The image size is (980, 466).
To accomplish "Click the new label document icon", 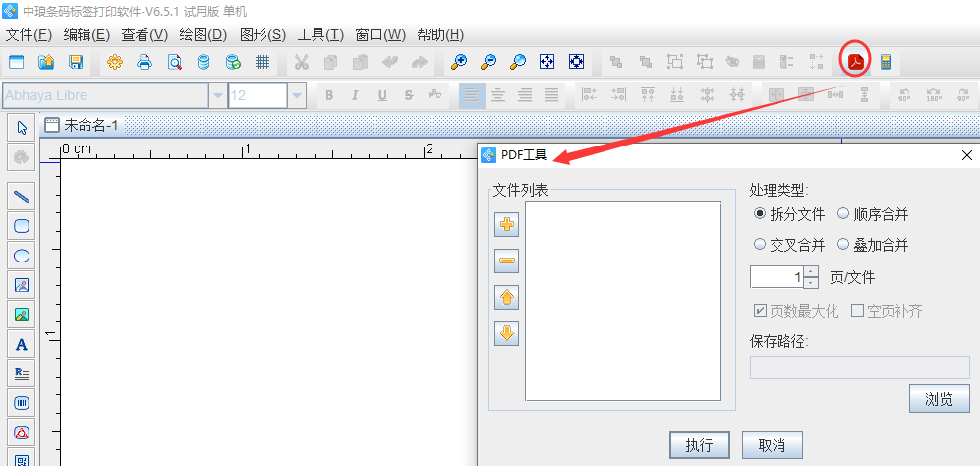I will tap(16, 62).
